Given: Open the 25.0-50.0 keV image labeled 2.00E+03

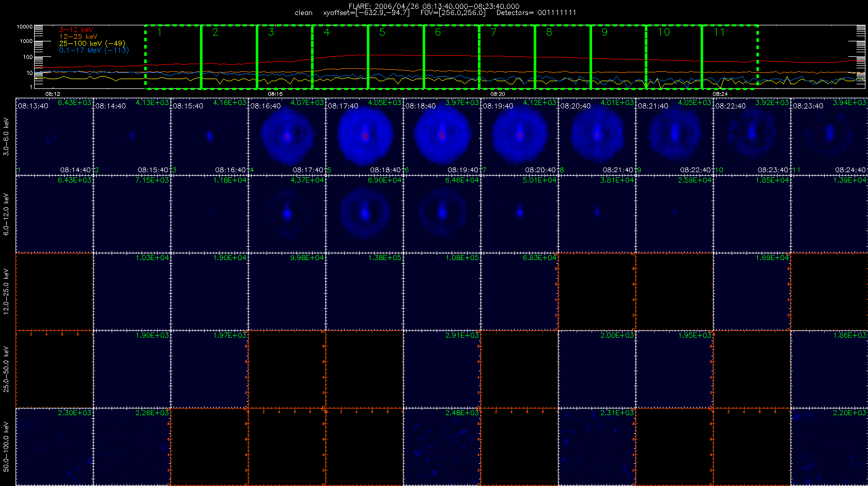Looking at the screenshot, I should [x=597, y=369].
